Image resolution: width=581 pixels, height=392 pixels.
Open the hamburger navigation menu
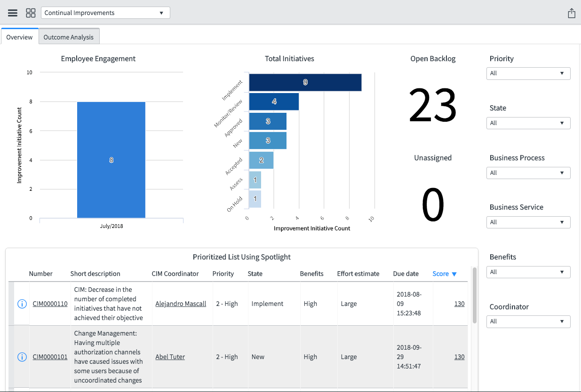click(13, 13)
